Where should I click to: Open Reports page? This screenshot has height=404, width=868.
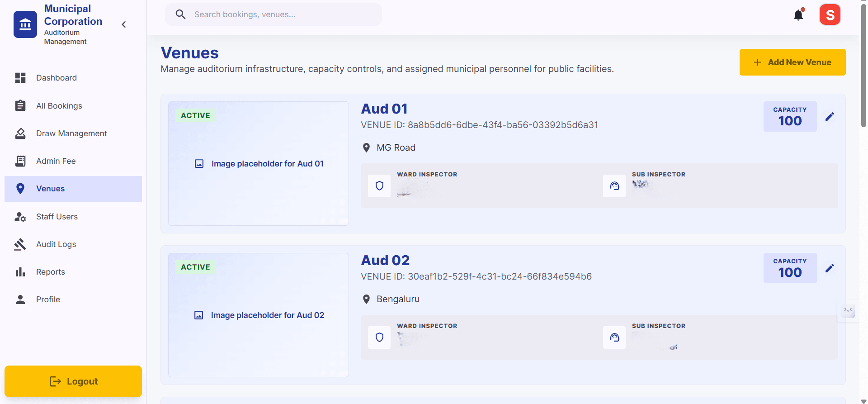(73, 271)
